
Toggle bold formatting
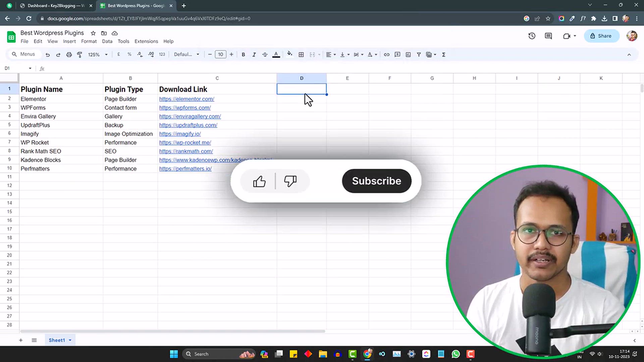click(x=243, y=55)
